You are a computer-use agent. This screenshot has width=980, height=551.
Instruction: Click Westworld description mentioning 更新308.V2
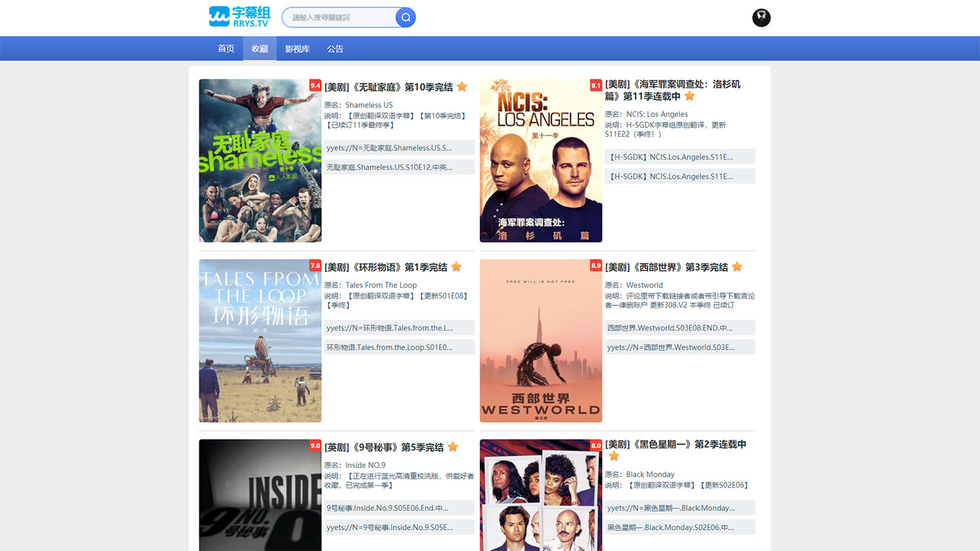[x=680, y=300]
